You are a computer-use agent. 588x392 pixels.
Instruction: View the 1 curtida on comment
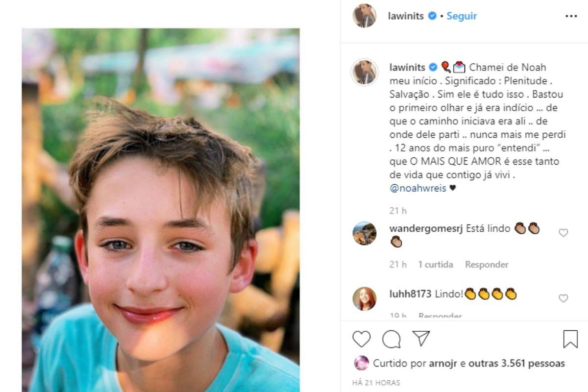436,265
